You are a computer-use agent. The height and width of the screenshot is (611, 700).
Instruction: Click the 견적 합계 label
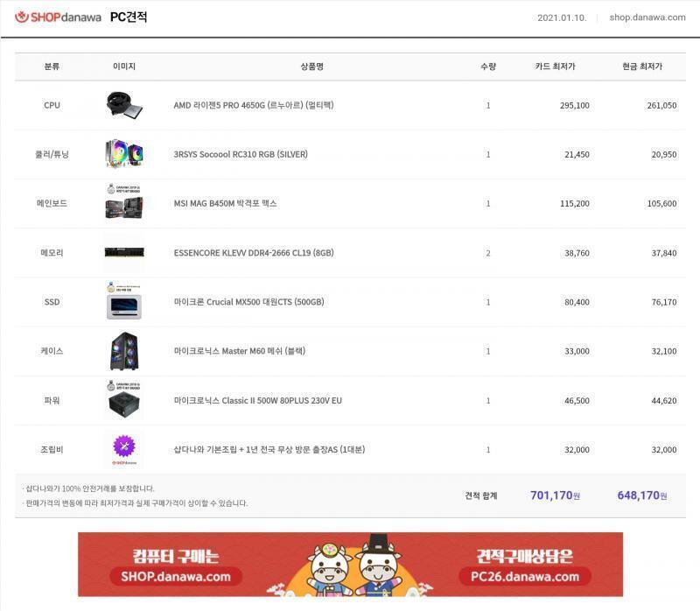pos(480,495)
